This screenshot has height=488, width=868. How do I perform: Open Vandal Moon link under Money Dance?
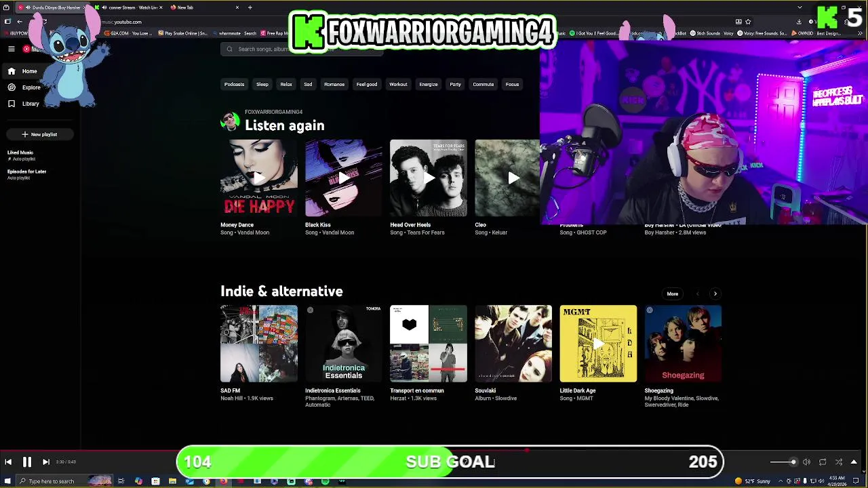coord(253,232)
